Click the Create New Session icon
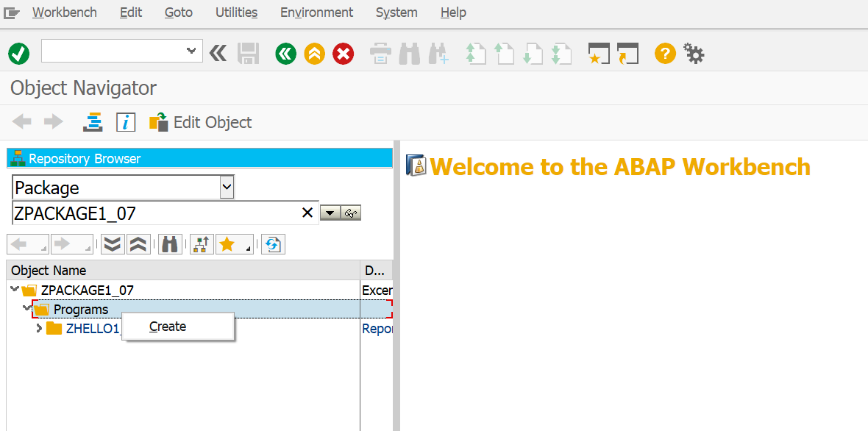 tap(599, 54)
